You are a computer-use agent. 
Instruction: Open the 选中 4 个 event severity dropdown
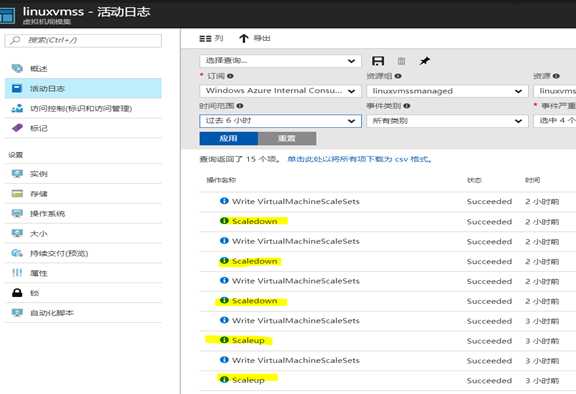[555, 121]
